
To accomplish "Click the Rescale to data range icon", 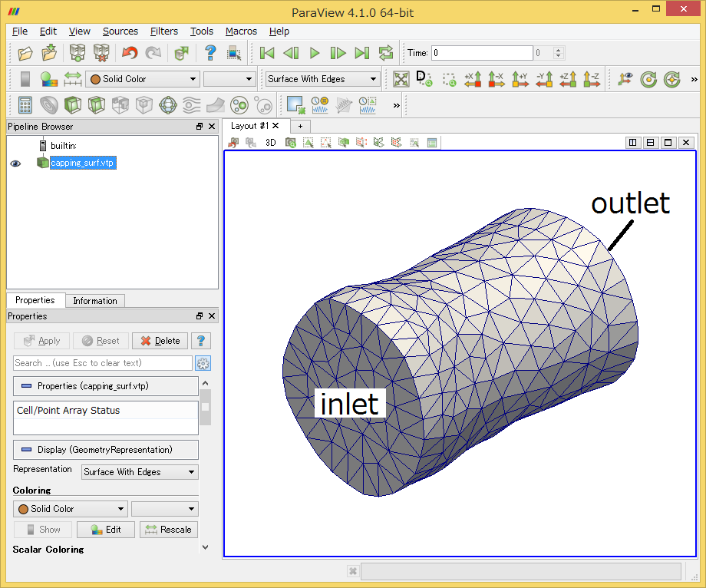I will point(72,79).
